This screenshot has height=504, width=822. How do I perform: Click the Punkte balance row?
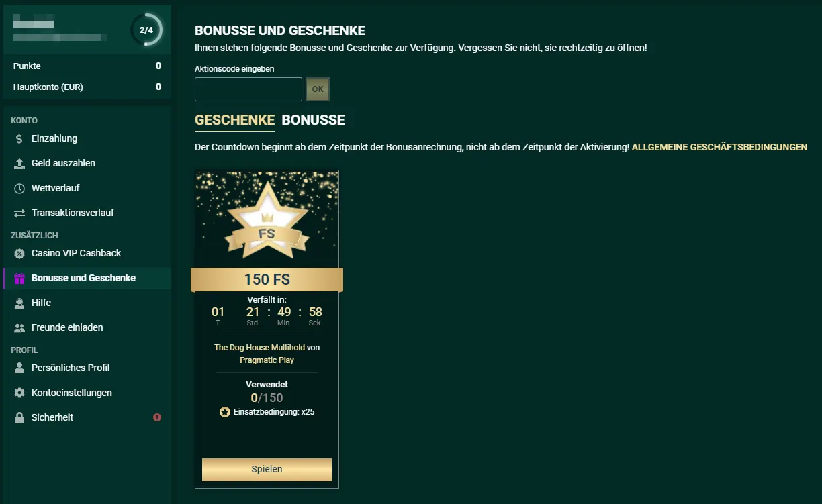pyautogui.click(x=87, y=66)
